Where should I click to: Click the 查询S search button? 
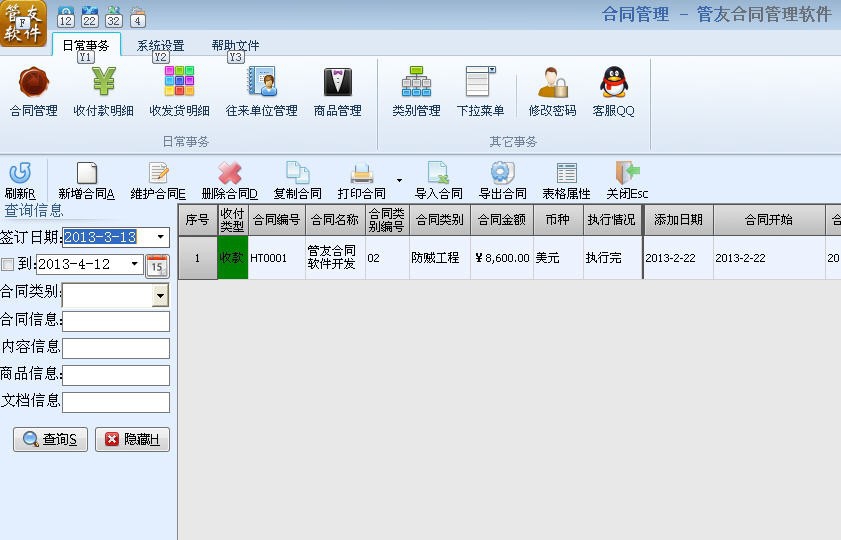(x=50, y=439)
